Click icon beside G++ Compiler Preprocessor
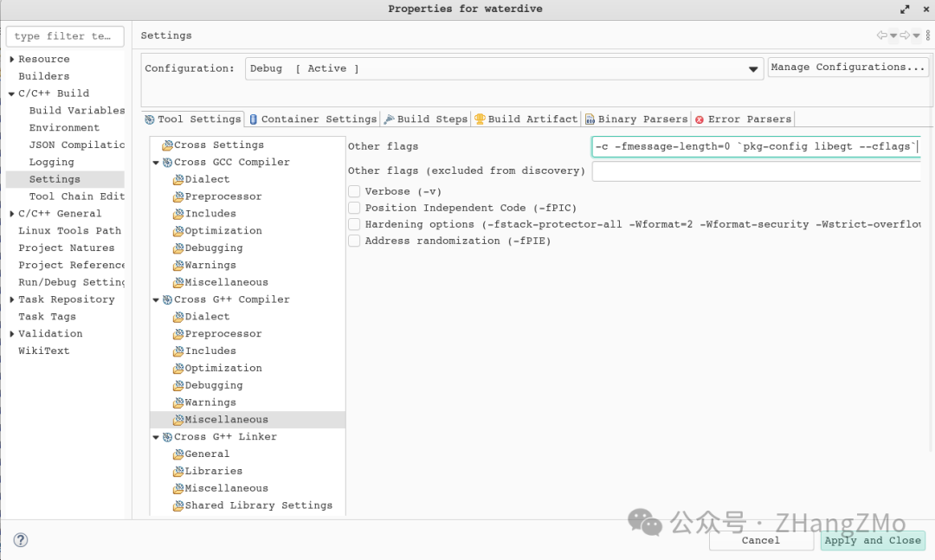 tap(178, 333)
